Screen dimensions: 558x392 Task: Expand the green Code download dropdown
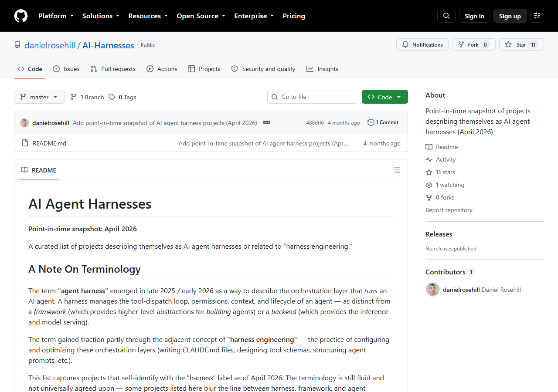tap(385, 97)
